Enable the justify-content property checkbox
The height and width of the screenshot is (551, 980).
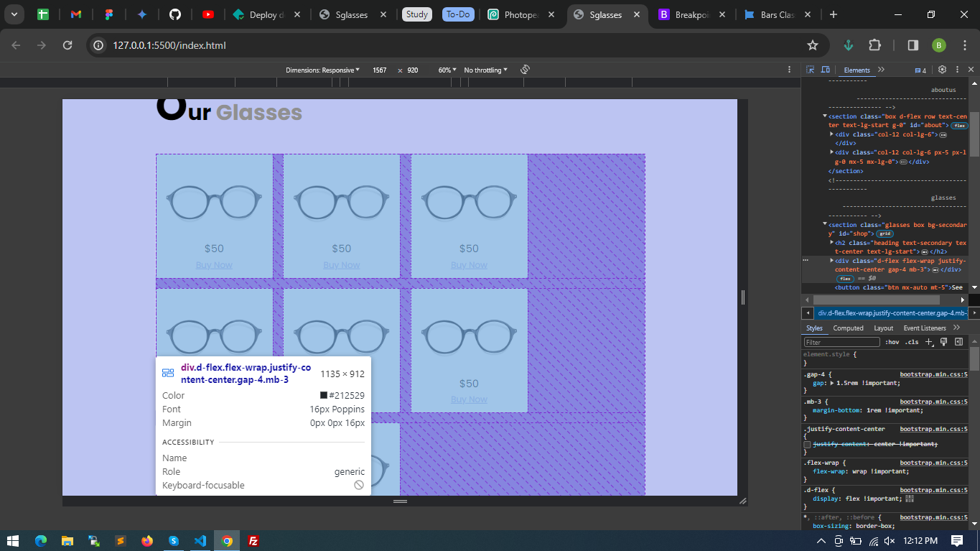(807, 445)
